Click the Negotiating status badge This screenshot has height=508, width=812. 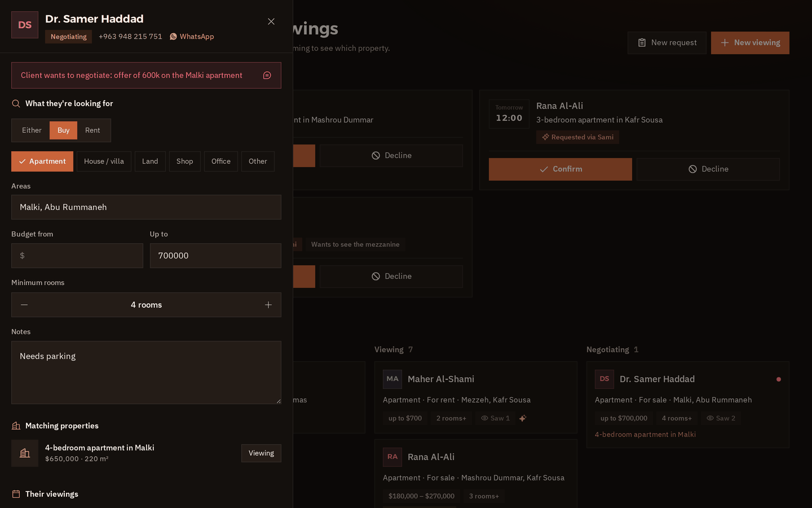point(69,37)
